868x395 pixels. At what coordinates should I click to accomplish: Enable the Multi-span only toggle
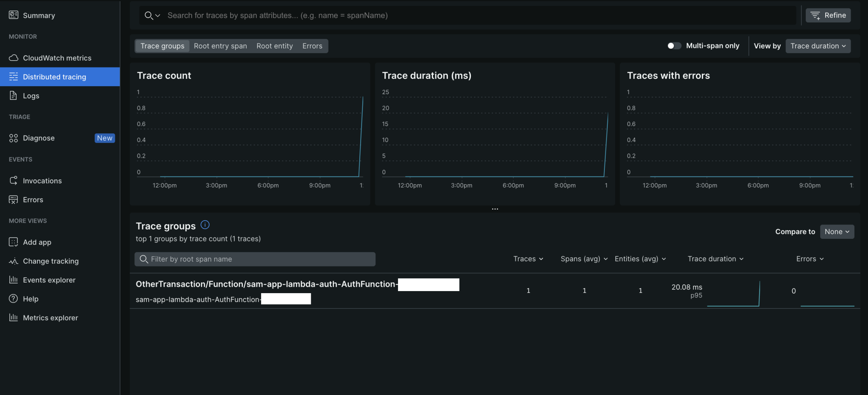pyautogui.click(x=674, y=46)
